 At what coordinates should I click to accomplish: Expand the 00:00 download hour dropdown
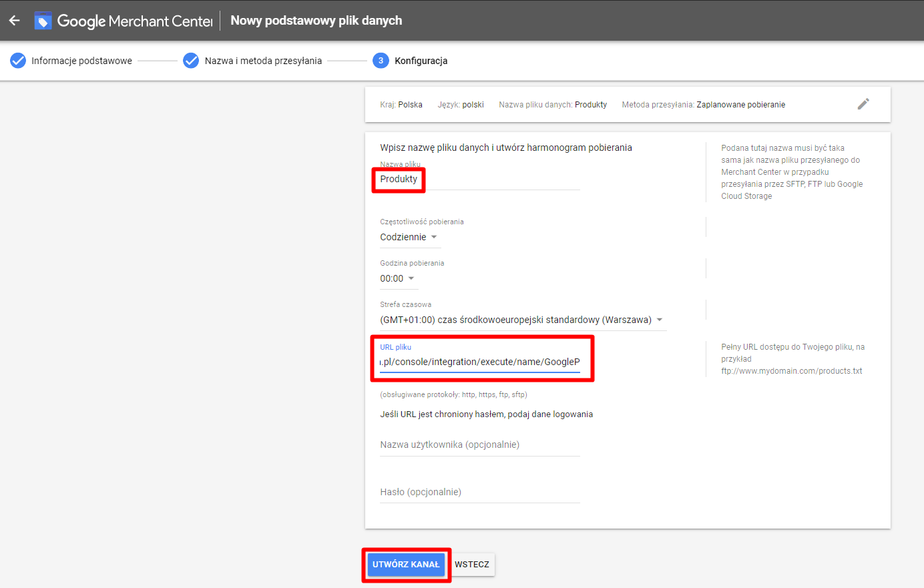397,278
